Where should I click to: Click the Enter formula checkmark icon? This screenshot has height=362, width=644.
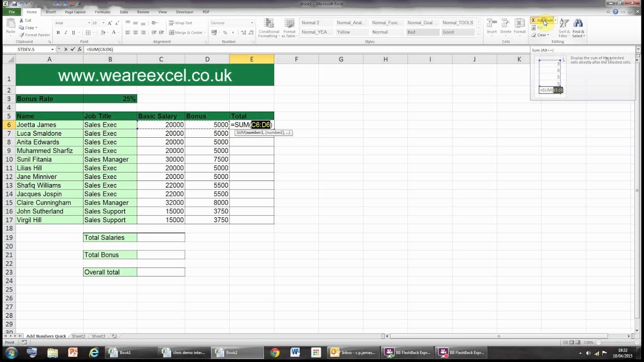(72, 49)
